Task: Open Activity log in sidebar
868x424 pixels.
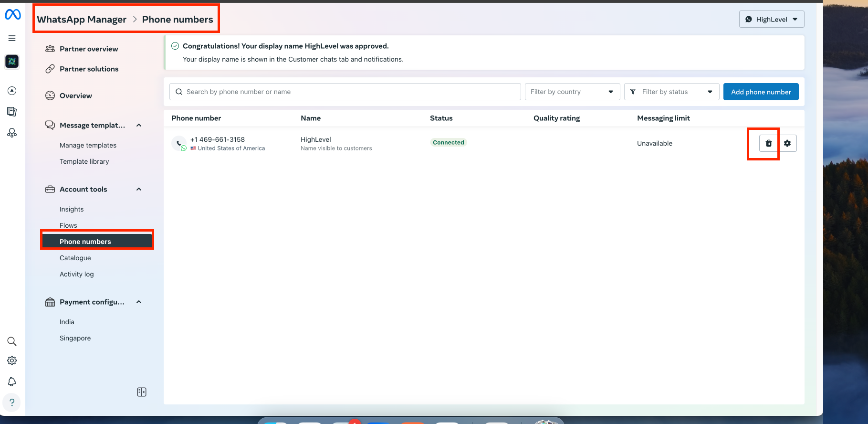Action: (x=76, y=274)
